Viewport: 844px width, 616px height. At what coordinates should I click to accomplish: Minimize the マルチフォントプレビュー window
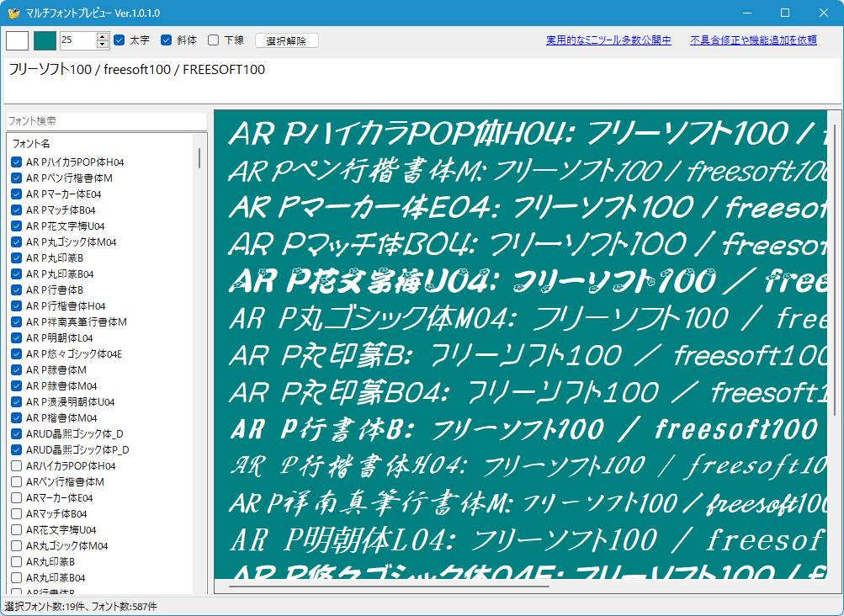click(x=747, y=13)
